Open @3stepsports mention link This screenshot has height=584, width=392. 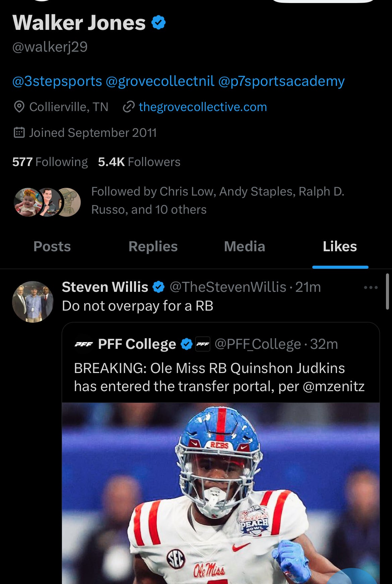click(x=57, y=81)
